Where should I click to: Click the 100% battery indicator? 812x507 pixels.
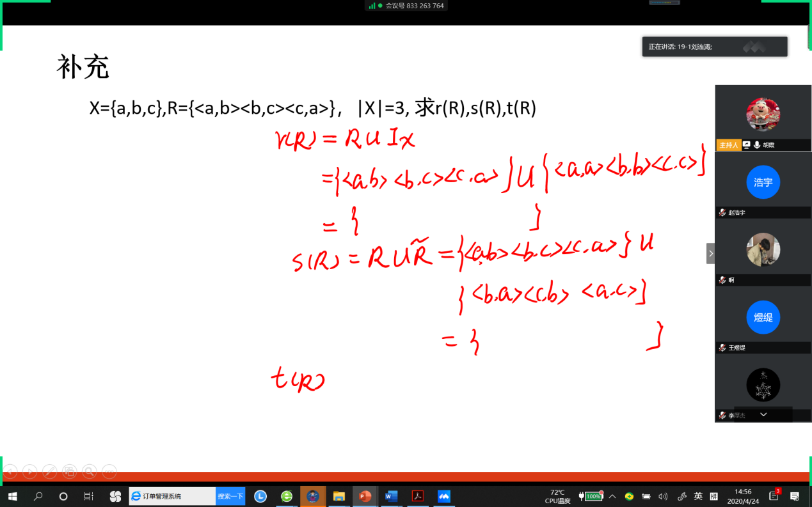point(591,496)
